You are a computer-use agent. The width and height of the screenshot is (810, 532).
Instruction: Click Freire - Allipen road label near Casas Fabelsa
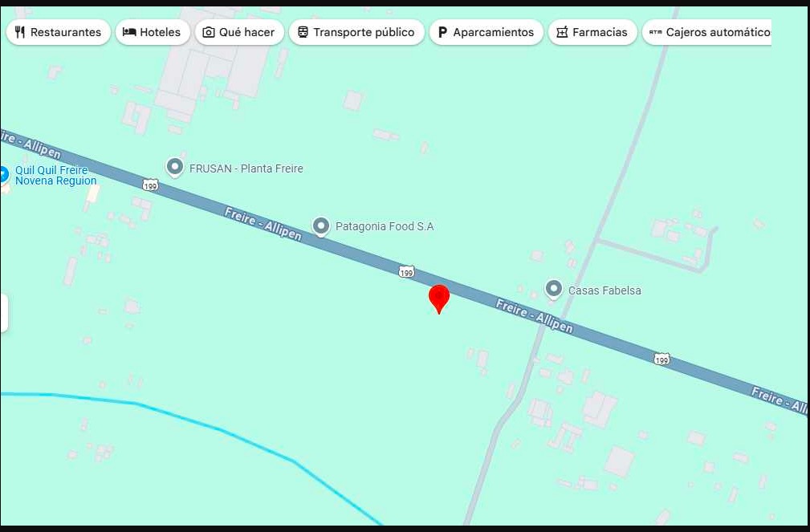tap(534, 315)
